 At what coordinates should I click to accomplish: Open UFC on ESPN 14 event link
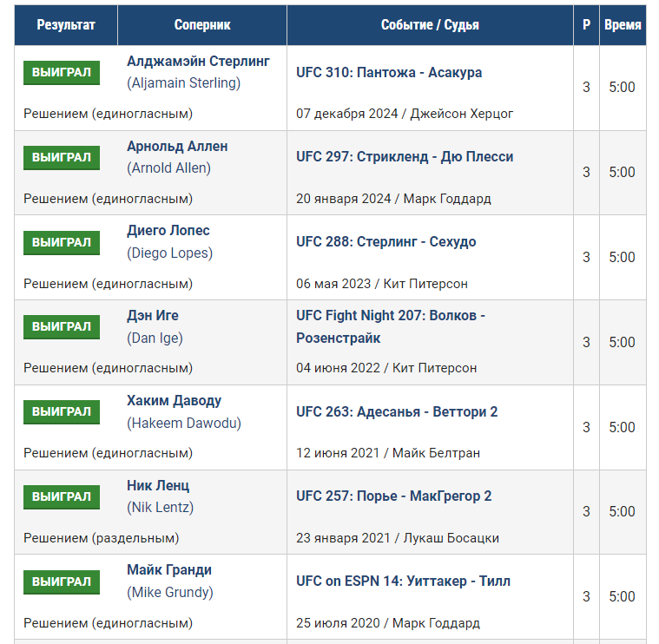pyautogui.click(x=403, y=582)
